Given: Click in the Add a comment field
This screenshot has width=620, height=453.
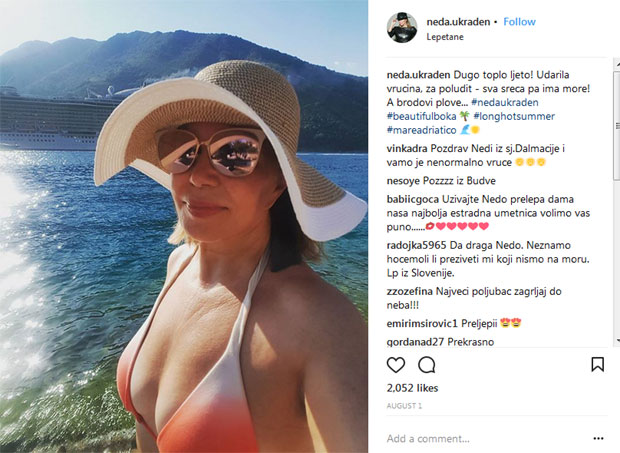Looking at the screenshot, I should tap(486, 438).
